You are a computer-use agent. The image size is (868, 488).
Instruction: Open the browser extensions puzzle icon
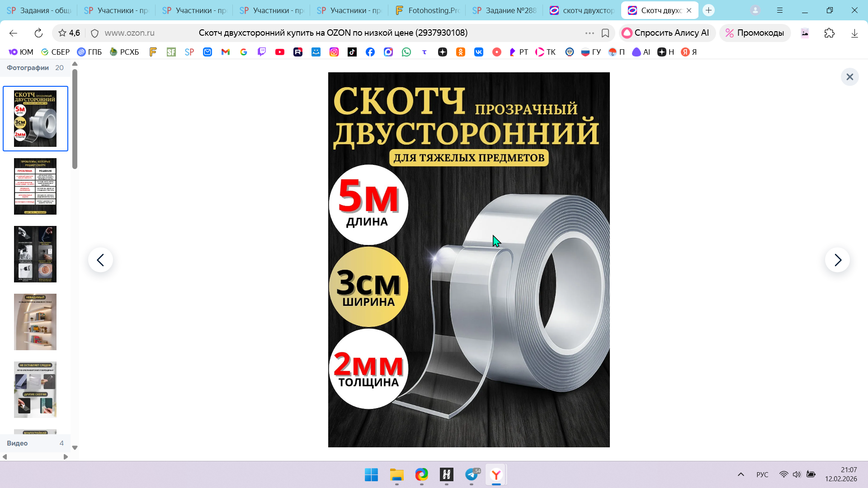(829, 33)
